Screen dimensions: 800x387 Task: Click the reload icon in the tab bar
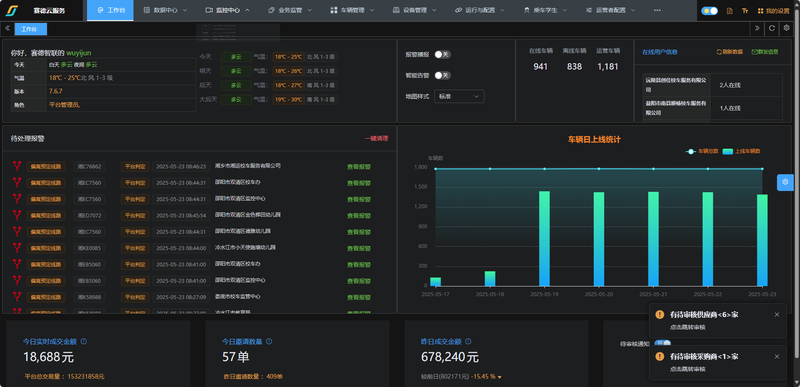tap(772, 29)
